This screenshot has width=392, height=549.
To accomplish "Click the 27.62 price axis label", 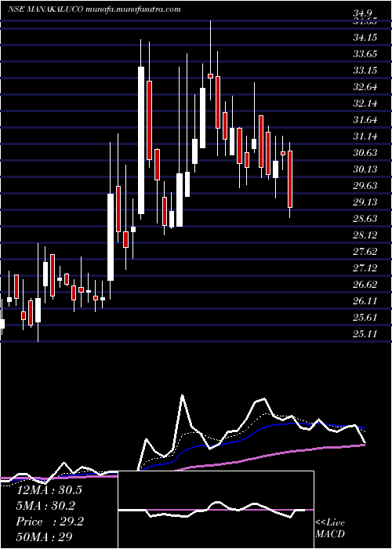I will [x=365, y=252].
